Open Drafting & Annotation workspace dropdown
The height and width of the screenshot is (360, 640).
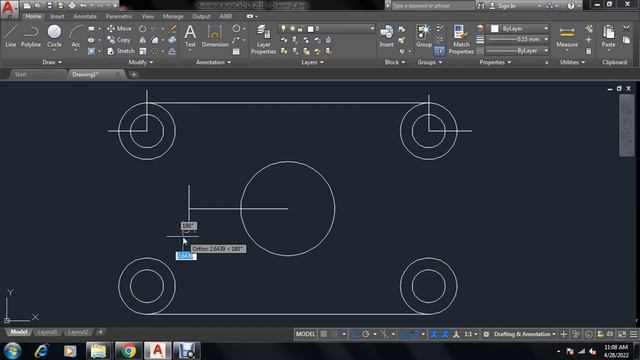coord(525,334)
